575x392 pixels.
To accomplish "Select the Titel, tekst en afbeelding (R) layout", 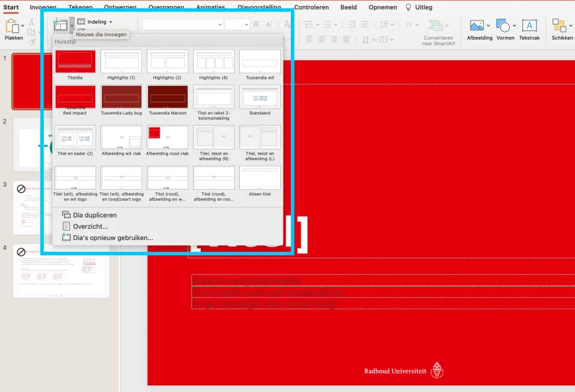I will pyautogui.click(x=213, y=137).
